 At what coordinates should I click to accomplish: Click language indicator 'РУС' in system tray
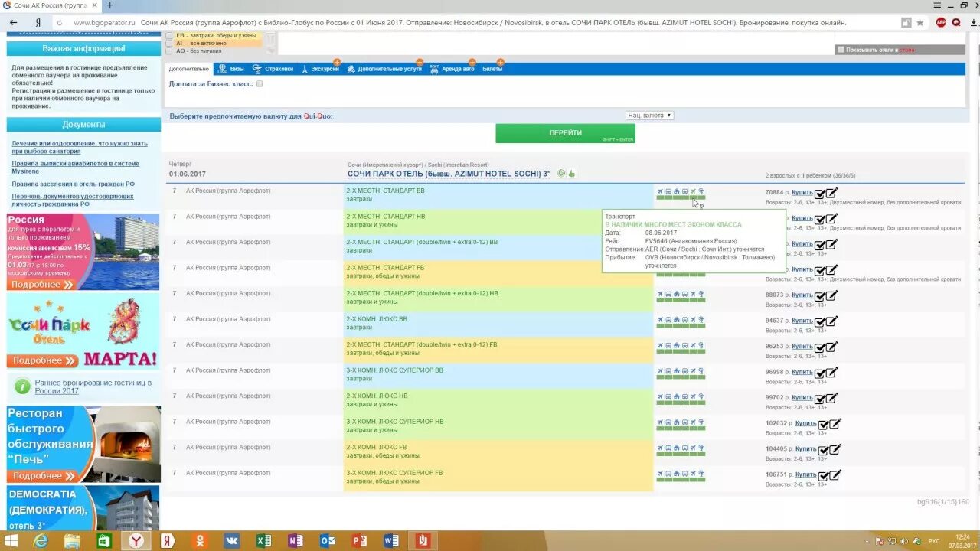933,541
